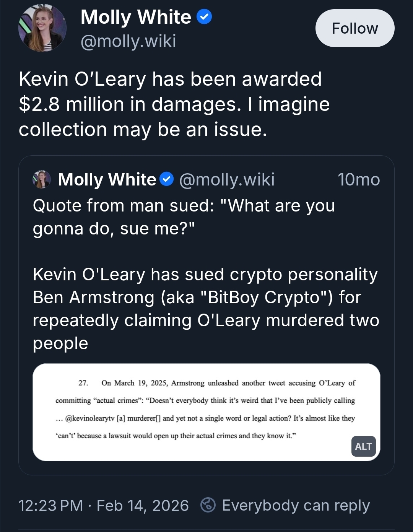Image resolution: width=413 pixels, height=532 pixels.
Task: Open the quoted post's Molly White author name
Action: pos(107,179)
